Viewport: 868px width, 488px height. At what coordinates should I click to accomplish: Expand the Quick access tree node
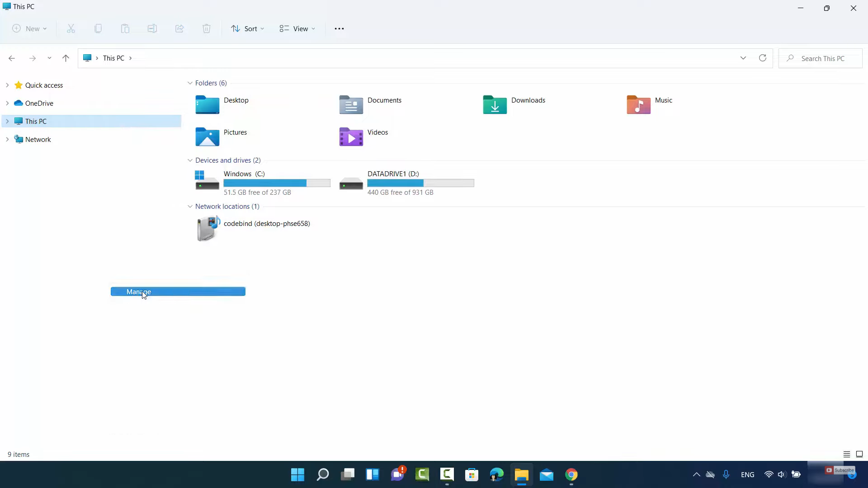tap(7, 85)
